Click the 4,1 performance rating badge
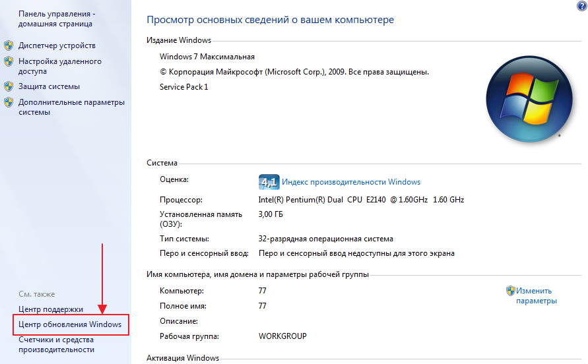 click(269, 182)
